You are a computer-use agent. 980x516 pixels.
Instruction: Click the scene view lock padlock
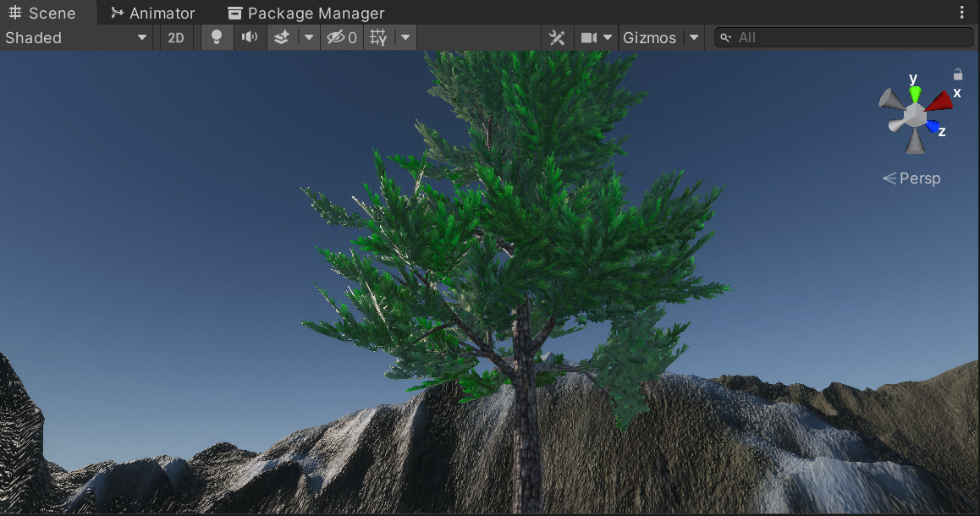[958, 74]
